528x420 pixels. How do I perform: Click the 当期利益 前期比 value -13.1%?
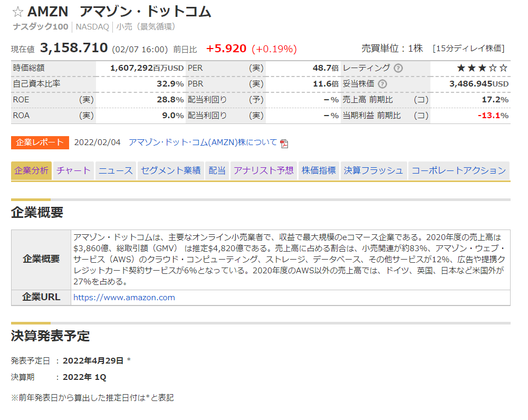coord(493,116)
